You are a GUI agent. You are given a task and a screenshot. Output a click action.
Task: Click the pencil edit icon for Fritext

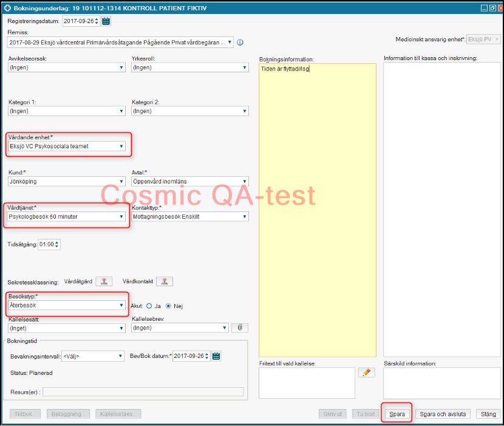[x=367, y=373]
